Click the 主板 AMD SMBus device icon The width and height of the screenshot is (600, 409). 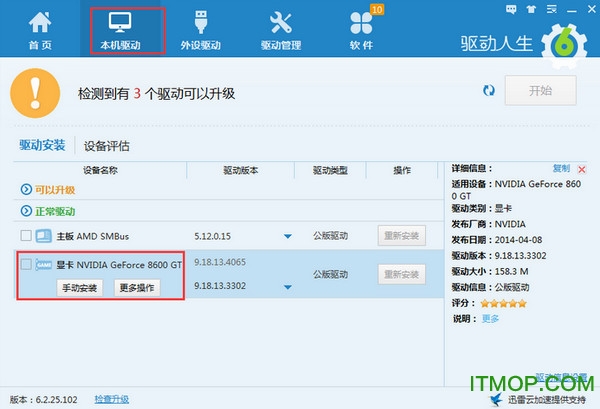(x=44, y=236)
